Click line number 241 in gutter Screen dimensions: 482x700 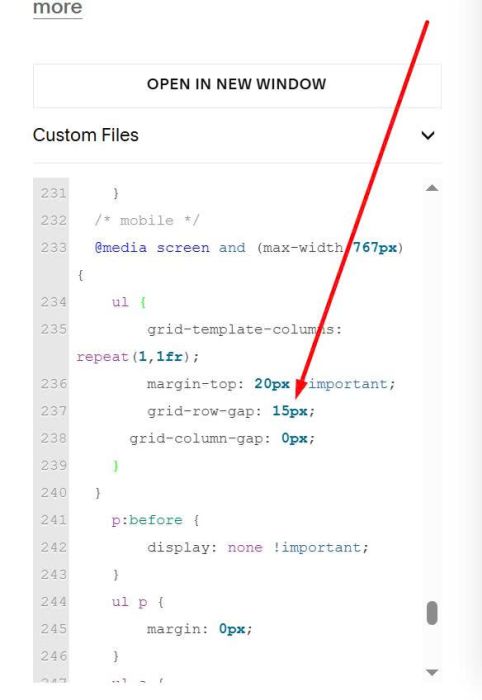coord(53,520)
